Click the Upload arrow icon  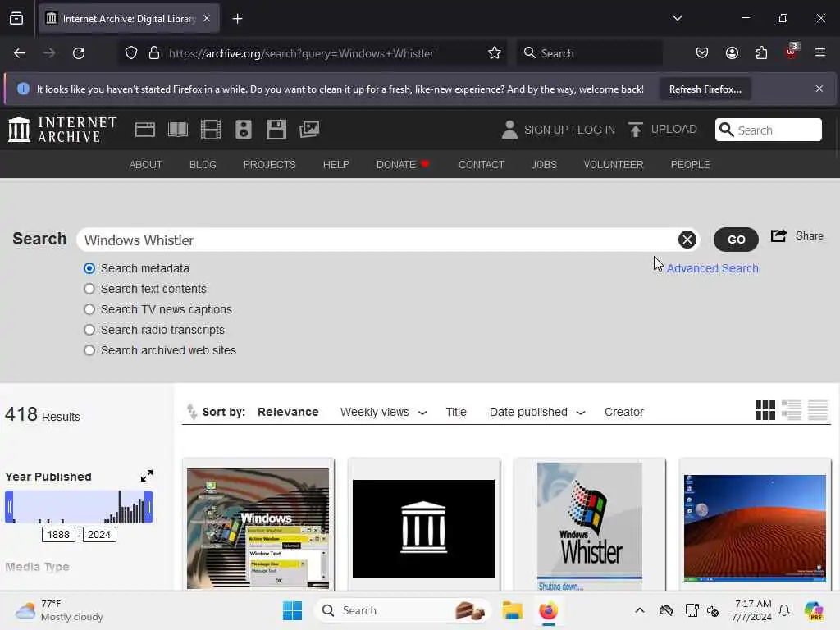[x=636, y=130]
